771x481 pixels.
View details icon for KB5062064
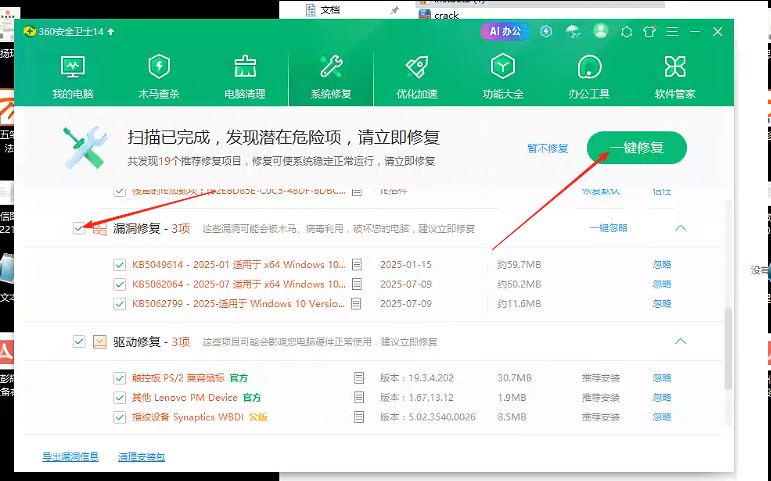(x=357, y=284)
